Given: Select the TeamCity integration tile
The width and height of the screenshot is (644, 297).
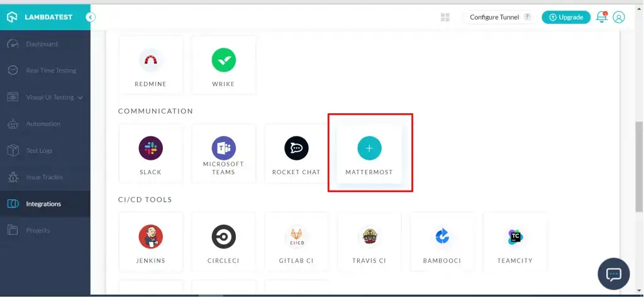Looking at the screenshot, I should 515,237.
